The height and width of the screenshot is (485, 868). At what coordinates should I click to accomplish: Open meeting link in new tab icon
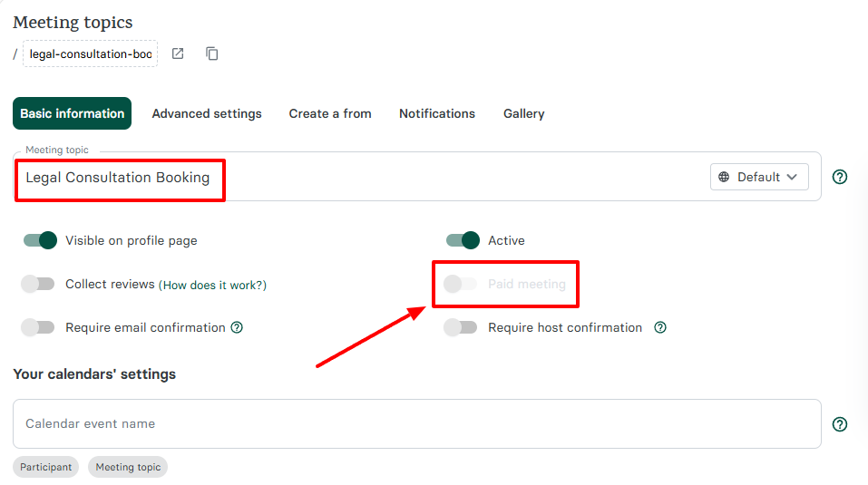[178, 53]
